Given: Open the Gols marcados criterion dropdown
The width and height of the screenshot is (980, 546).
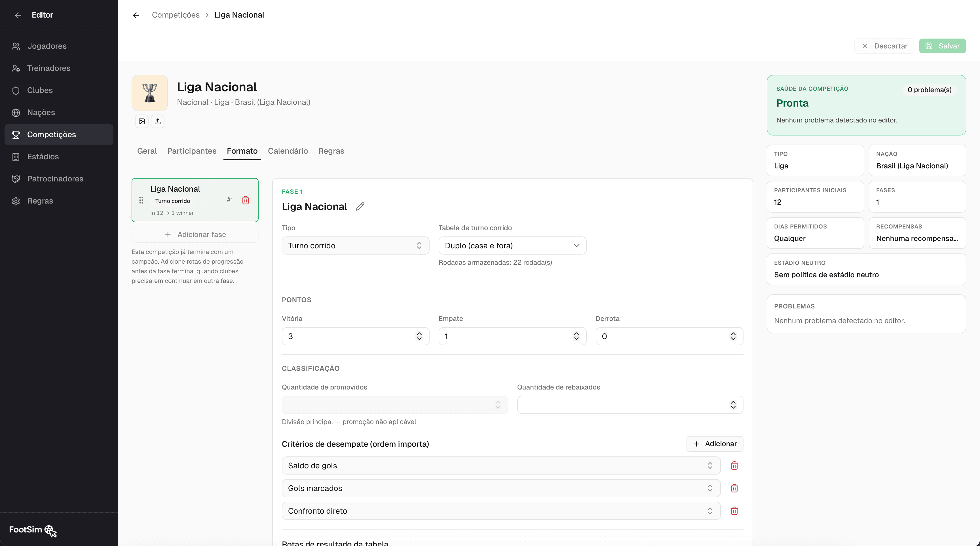Looking at the screenshot, I should click(501, 488).
